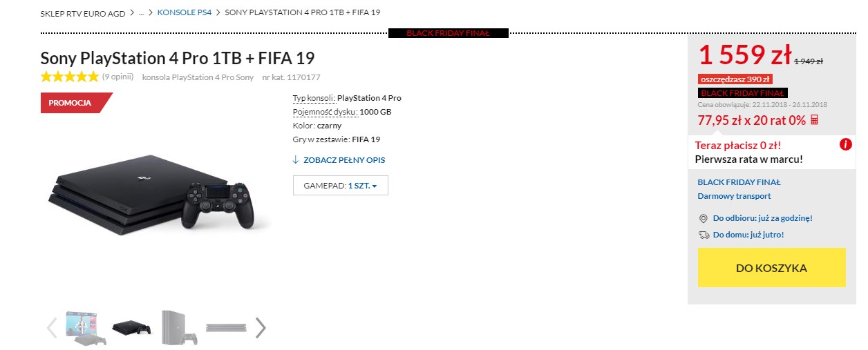
Task: Open Zobacz pełny opis link
Action: click(x=344, y=159)
